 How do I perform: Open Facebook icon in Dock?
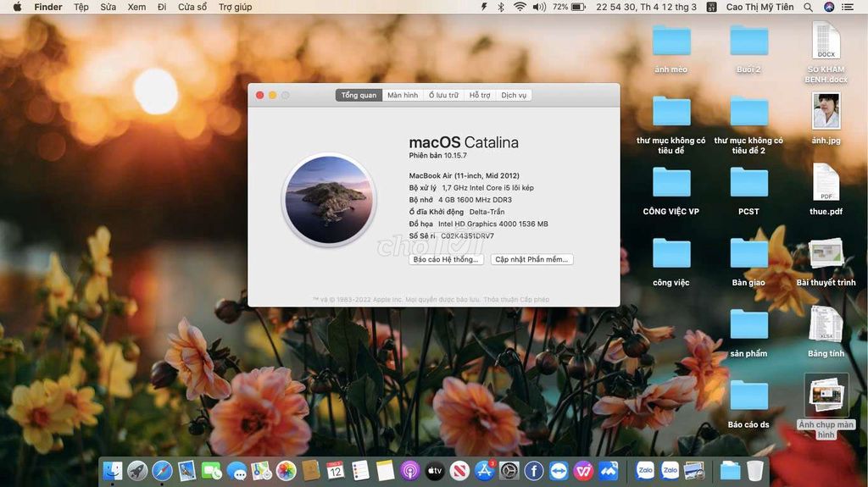[x=534, y=471]
